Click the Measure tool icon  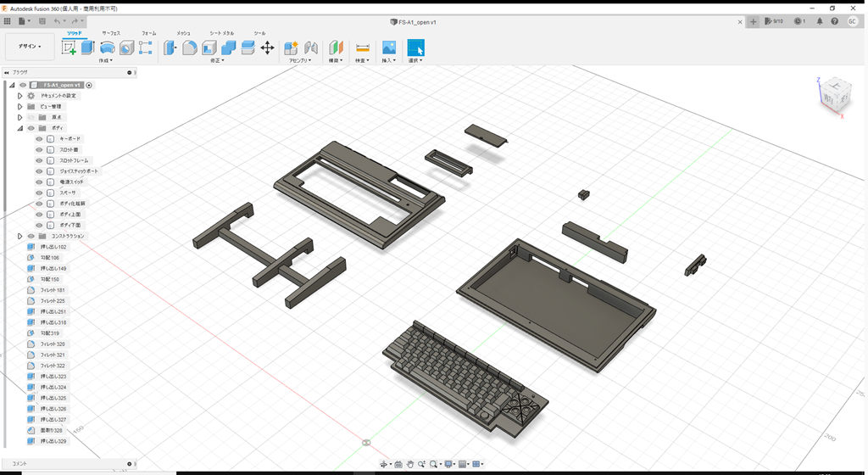tap(362, 48)
